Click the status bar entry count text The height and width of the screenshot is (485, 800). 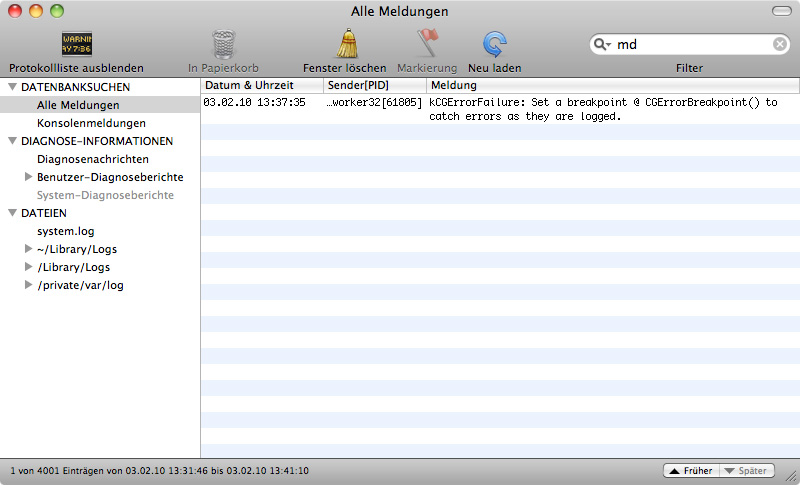(x=159, y=471)
